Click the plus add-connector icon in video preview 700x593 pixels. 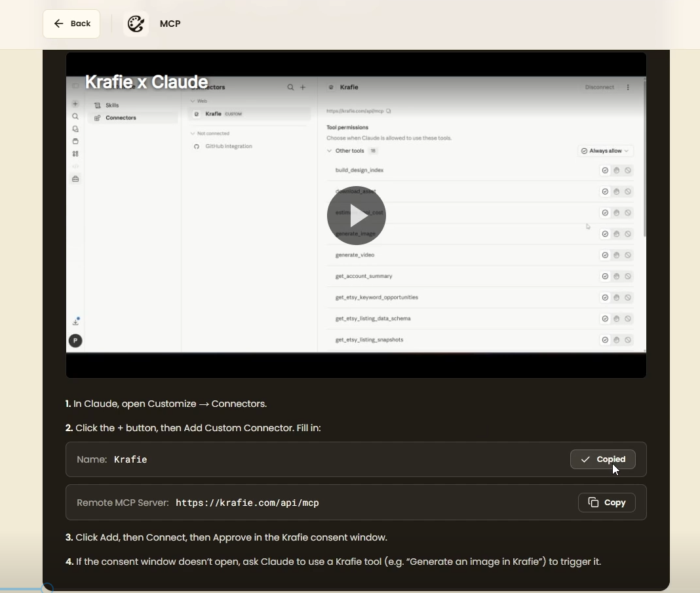(303, 87)
